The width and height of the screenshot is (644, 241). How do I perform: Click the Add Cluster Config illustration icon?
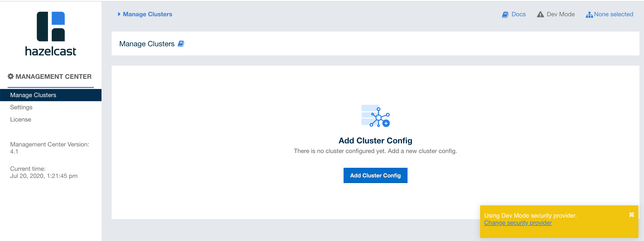(x=376, y=116)
